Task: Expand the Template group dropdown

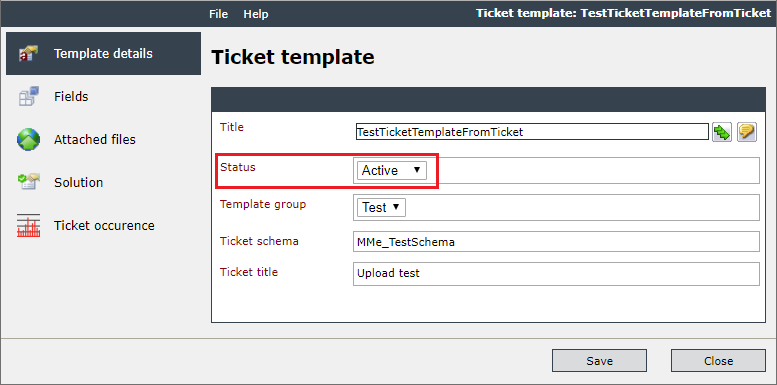Action: coord(381,208)
